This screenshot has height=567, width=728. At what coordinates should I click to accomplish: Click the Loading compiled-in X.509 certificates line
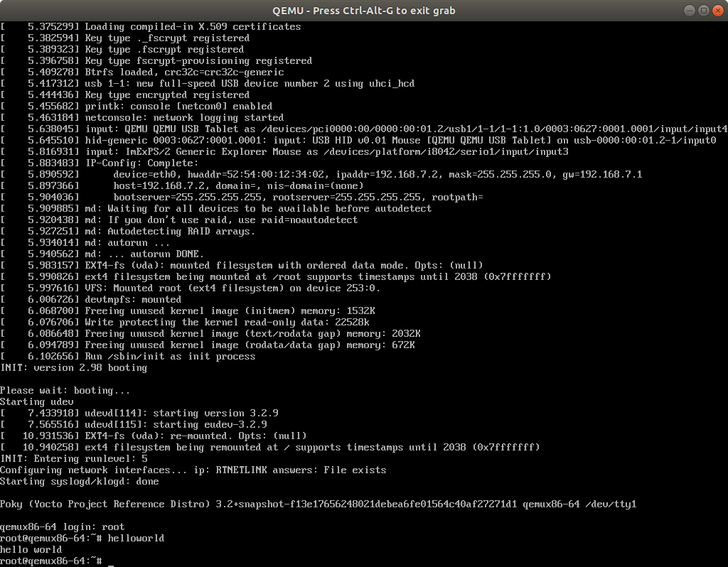[149, 26]
